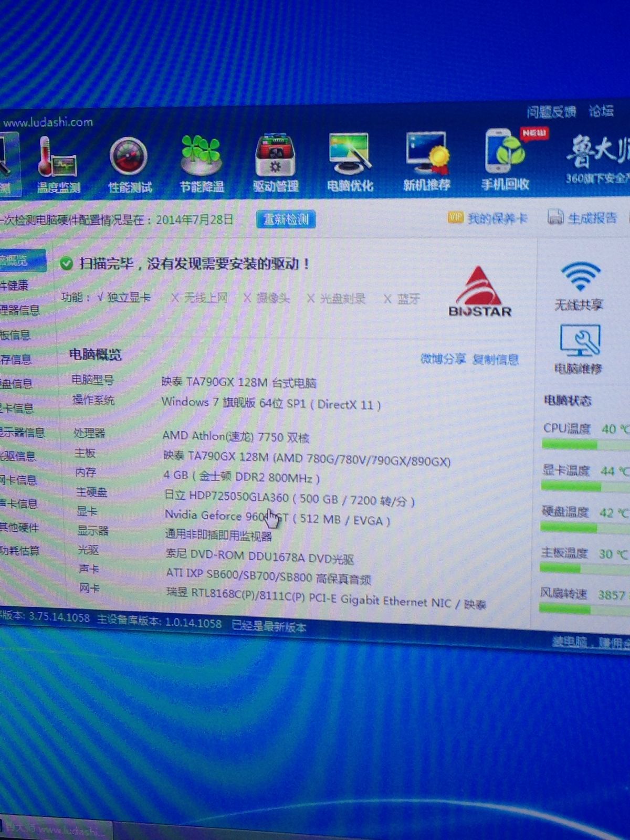Viewport: 630px width, 840px height.
Task: Select the 硬盘信息 sidebar tab
Action: point(17,383)
